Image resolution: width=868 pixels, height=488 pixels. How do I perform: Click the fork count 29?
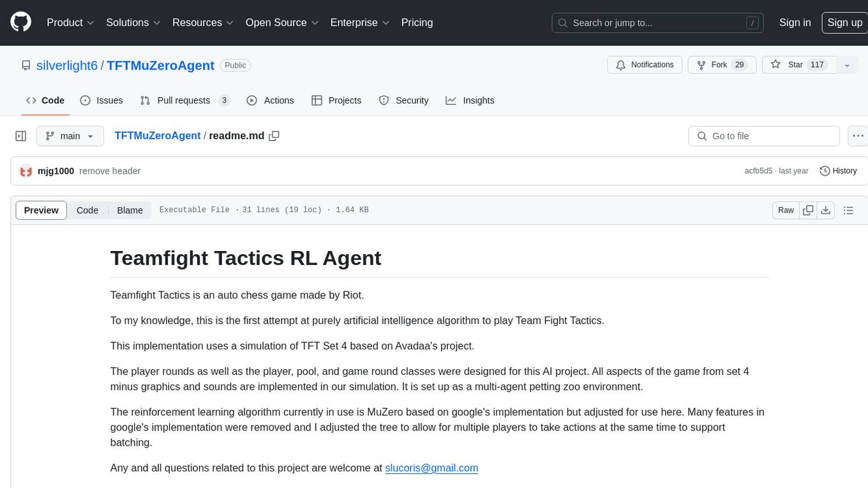(x=740, y=65)
